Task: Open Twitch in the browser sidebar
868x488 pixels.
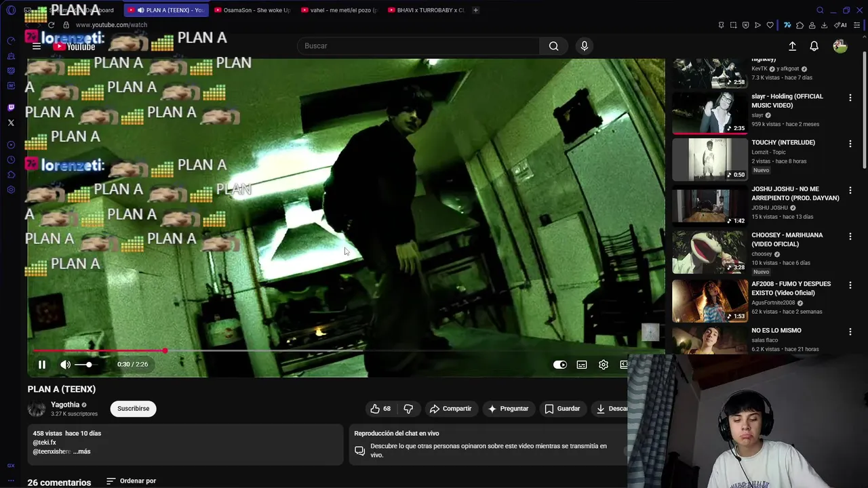Action: [11, 108]
